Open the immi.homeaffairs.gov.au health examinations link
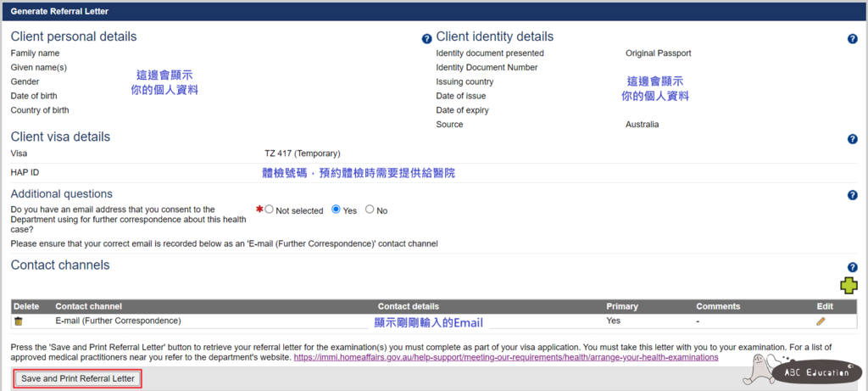Viewport: 868px width, 391px height. click(x=506, y=358)
